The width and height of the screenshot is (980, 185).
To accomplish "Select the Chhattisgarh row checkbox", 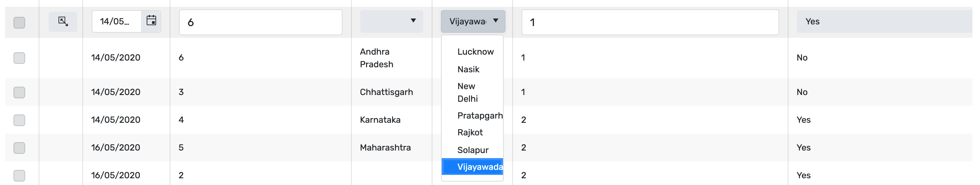I will tap(19, 92).
